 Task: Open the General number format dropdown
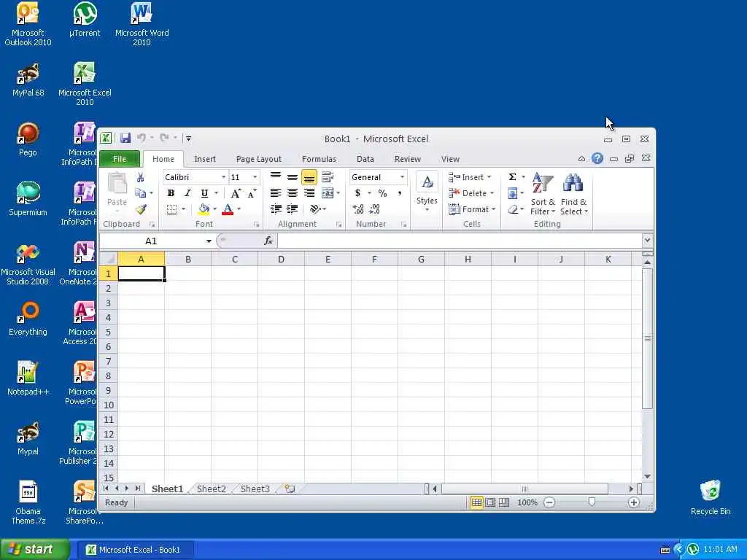(402, 177)
